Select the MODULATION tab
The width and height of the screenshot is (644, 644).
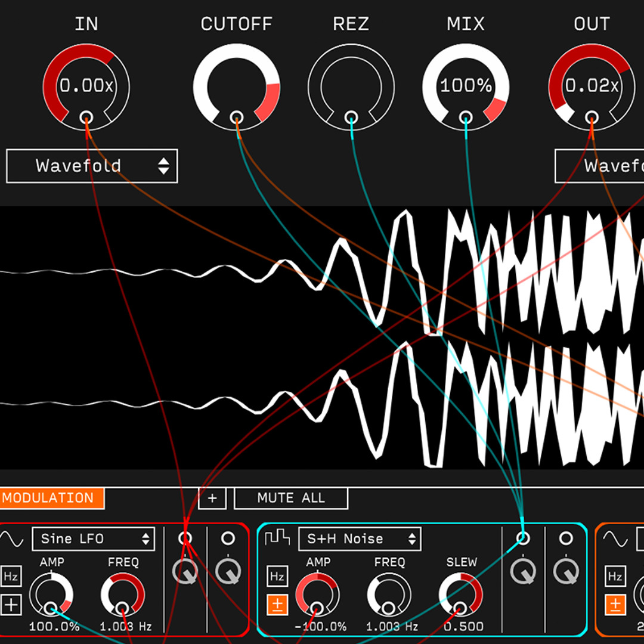click(52, 498)
